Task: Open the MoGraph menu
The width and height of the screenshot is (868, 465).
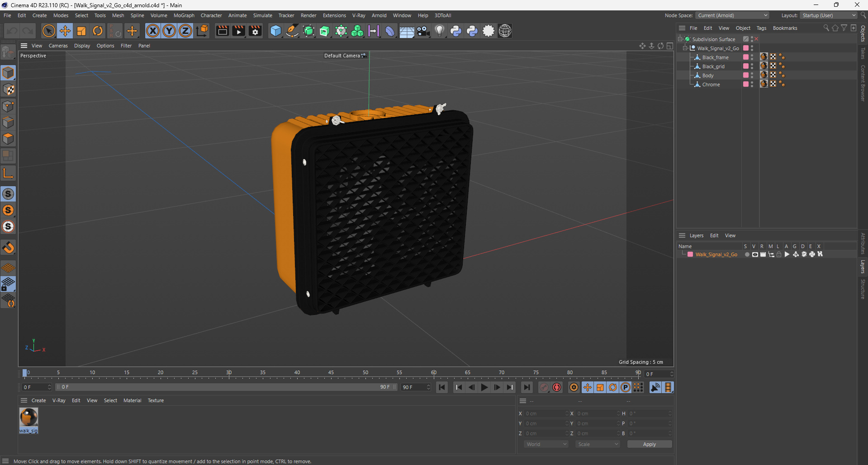Action: click(x=184, y=15)
